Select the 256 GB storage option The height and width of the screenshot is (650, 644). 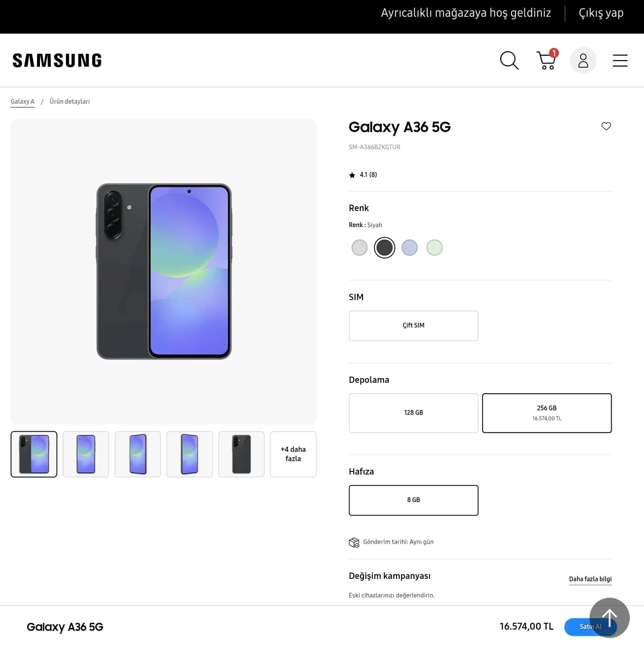coord(547,413)
